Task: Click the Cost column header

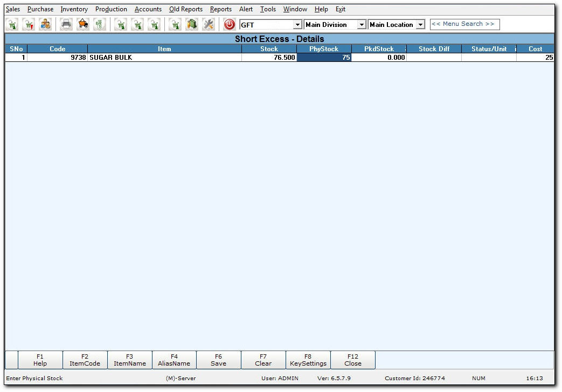Action: coord(535,49)
